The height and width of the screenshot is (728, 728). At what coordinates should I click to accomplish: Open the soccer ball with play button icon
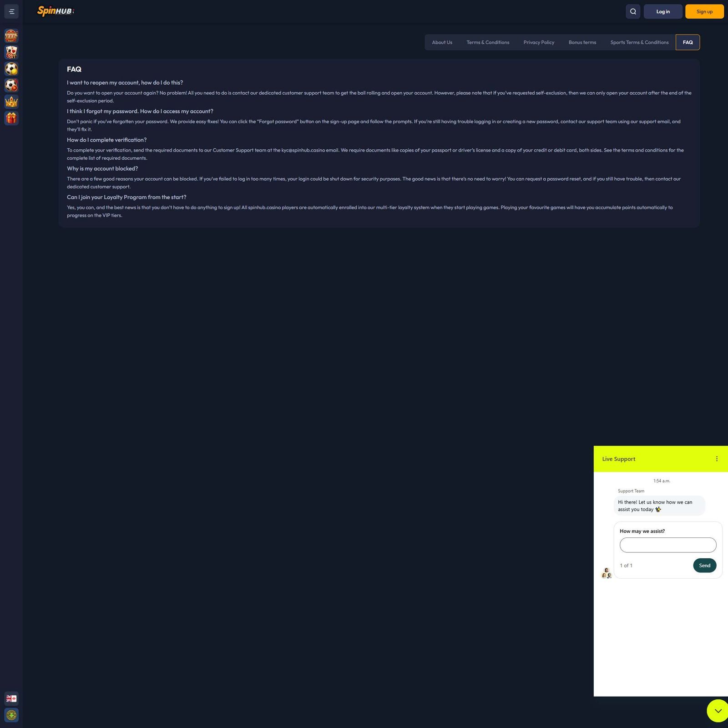(x=11, y=85)
